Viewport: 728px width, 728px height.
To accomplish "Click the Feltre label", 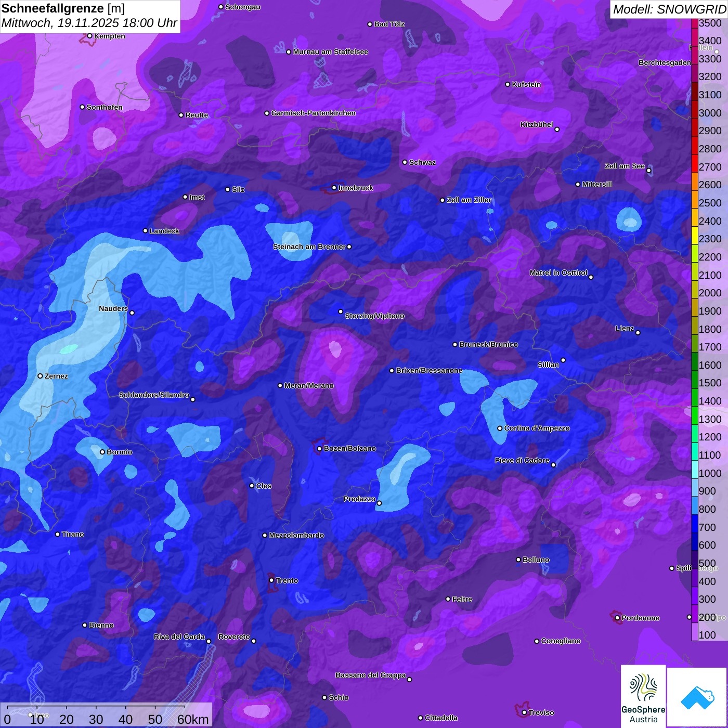I will tap(462, 599).
